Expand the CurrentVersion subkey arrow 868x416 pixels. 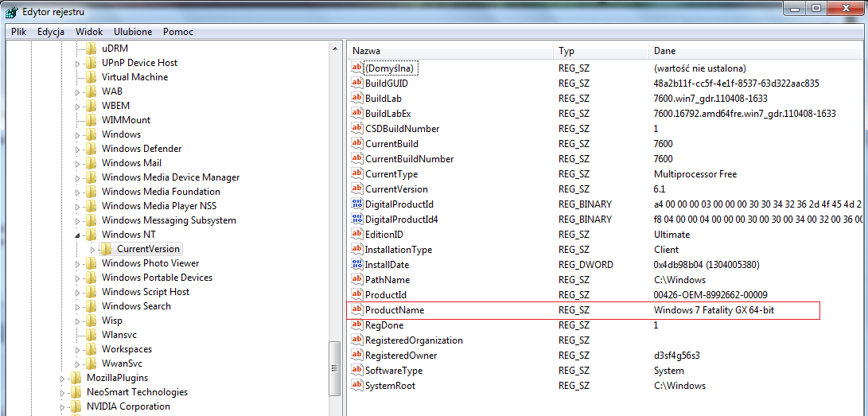pyautogui.click(x=93, y=250)
